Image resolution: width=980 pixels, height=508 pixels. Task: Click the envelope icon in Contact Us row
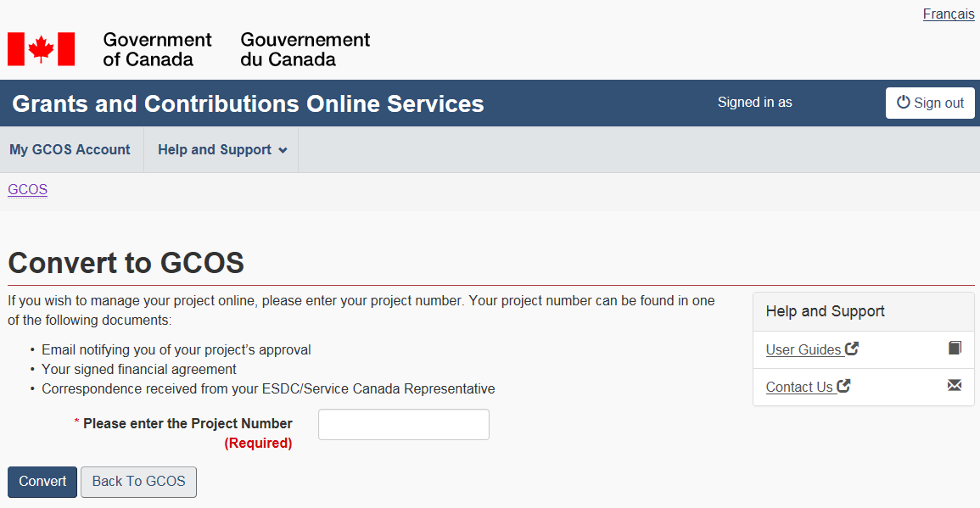pos(955,386)
